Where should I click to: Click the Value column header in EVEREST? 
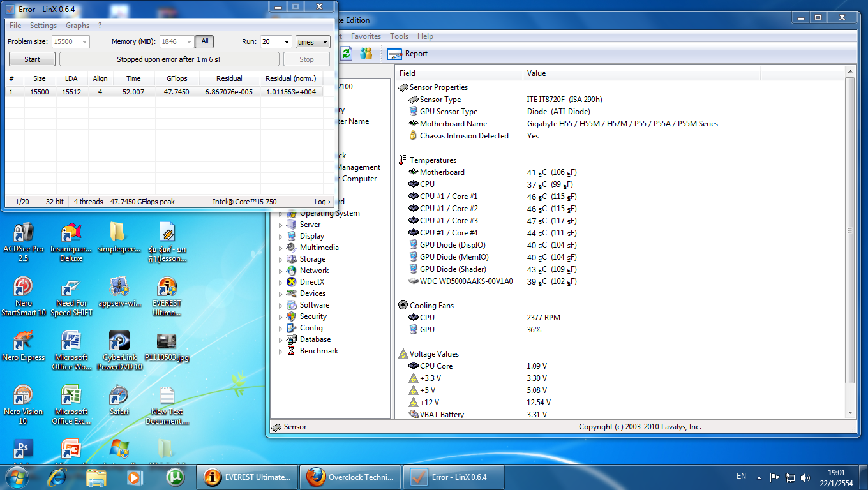click(641, 73)
